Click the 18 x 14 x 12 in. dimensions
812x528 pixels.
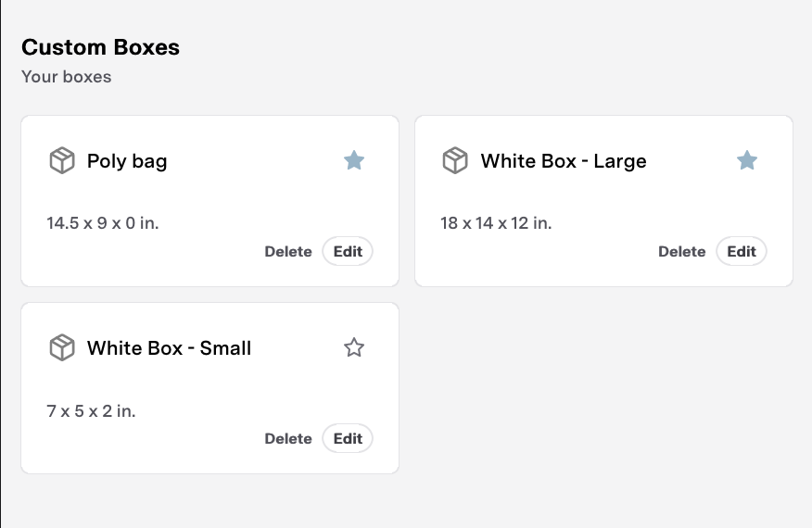tap(496, 223)
